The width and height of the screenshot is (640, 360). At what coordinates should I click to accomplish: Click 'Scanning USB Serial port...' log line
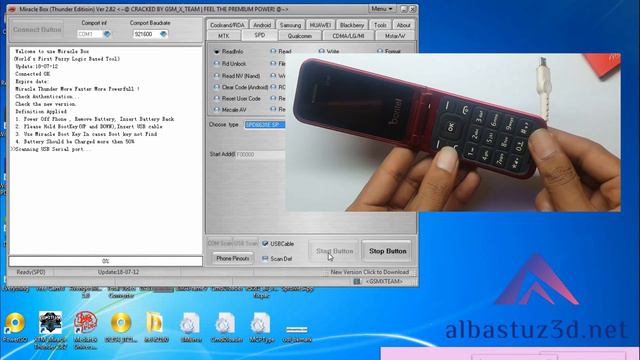pyautogui.click(x=51, y=149)
